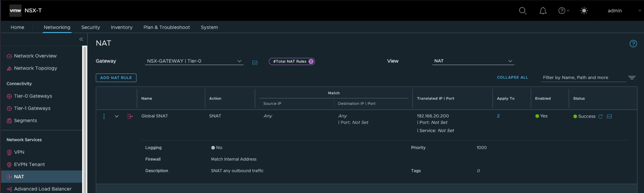Screen dimensions: 644x193
Task: Switch to the Inventory tab
Action: pos(122,27)
